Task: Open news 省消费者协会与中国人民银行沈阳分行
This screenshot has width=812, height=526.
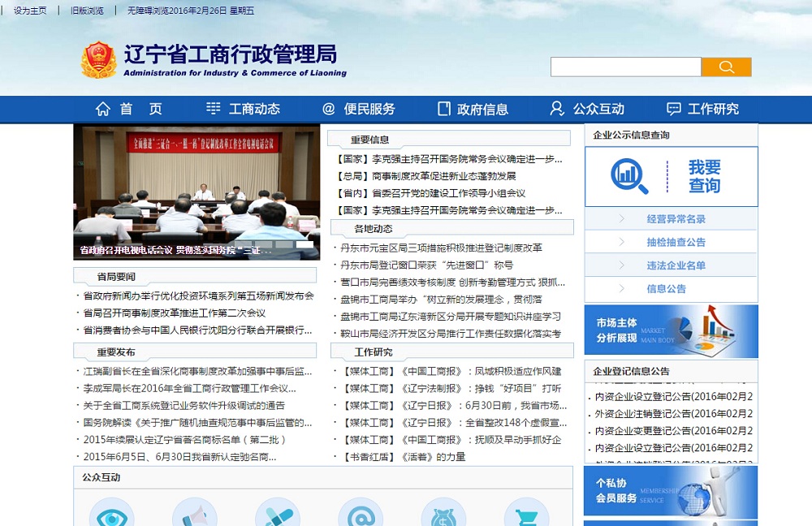Action: [x=197, y=330]
